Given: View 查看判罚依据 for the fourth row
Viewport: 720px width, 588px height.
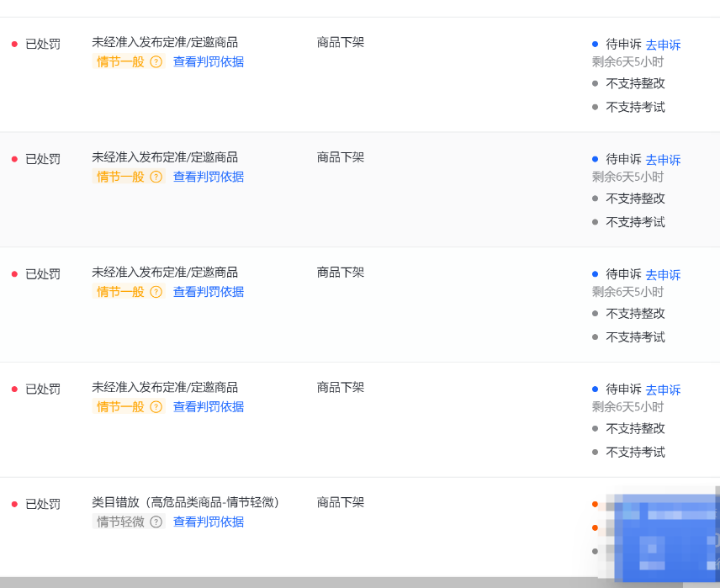Looking at the screenshot, I should (x=209, y=407).
